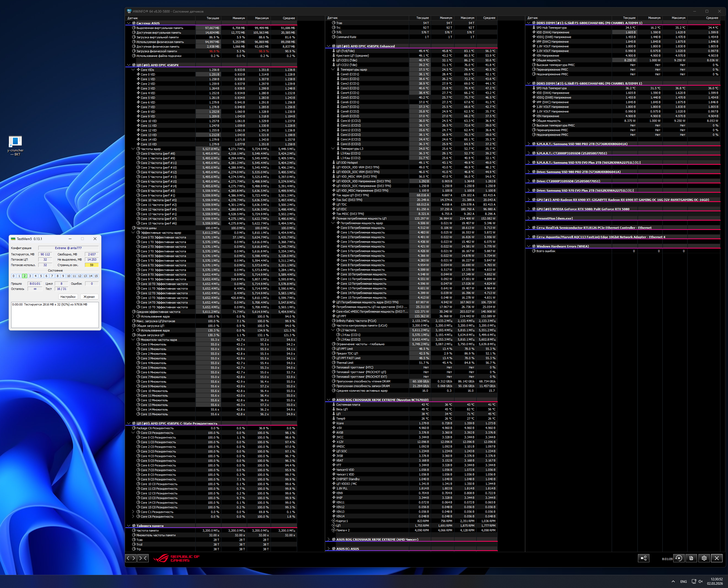Open the Журнал log in TestMem5

[x=89, y=297]
